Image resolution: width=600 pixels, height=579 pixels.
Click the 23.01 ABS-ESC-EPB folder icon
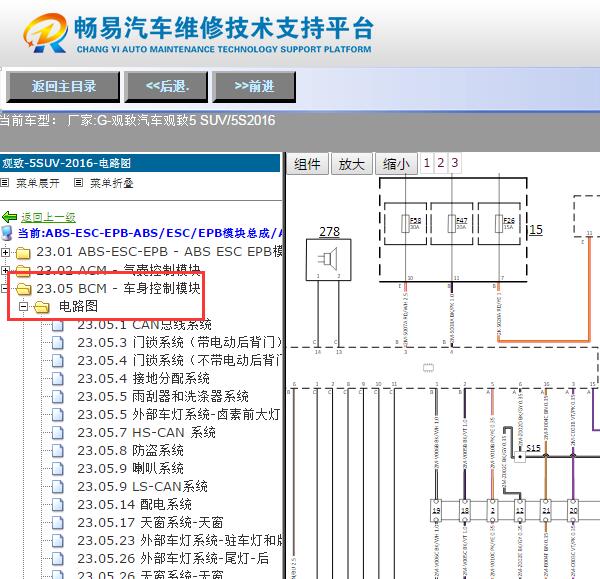[x=23, y=252]
